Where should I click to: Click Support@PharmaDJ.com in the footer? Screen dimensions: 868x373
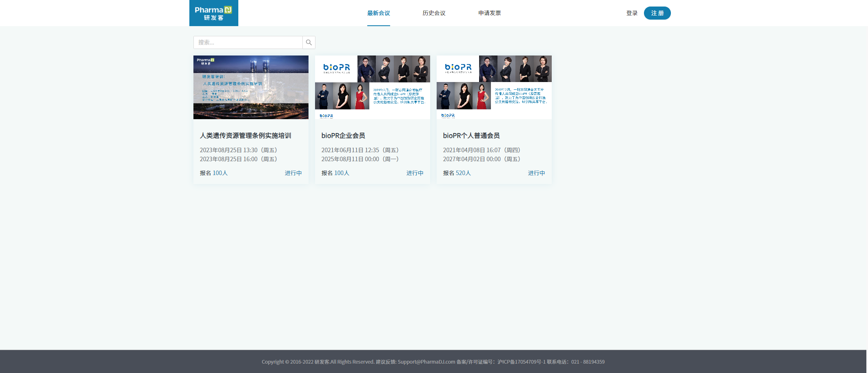click(x=426, y=362)
